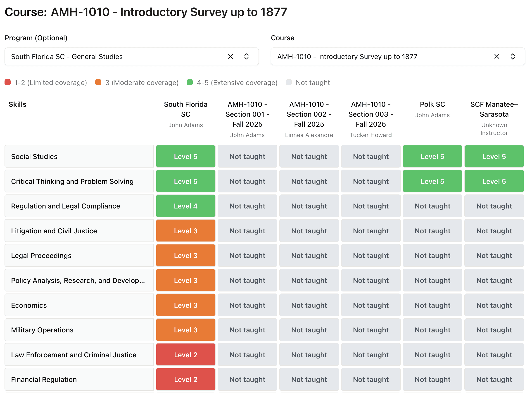The width and height of the screenshot is (532, 393).
Task: Click the gray Not taught legend swatch
Action: pyautogui.click(x=289, y=83)
